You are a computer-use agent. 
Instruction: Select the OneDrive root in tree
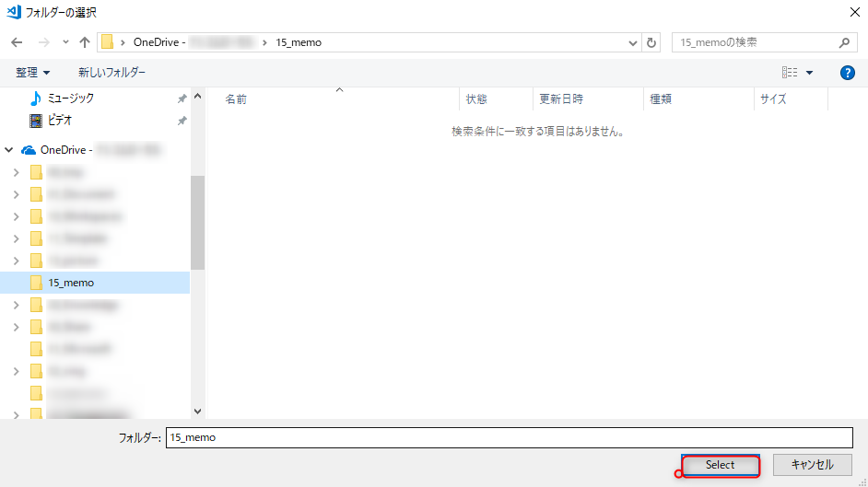click(x=90, y=150)
